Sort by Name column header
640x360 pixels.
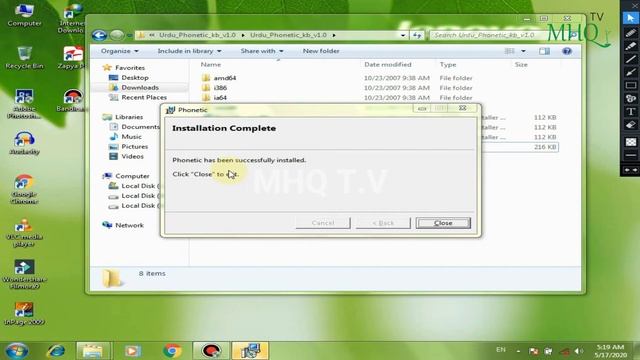pos(211,64)
